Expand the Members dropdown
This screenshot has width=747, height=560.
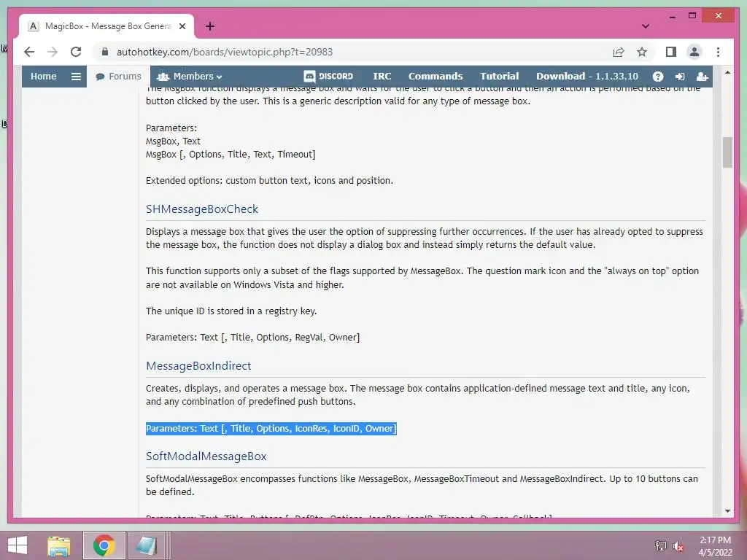(190, 76)
